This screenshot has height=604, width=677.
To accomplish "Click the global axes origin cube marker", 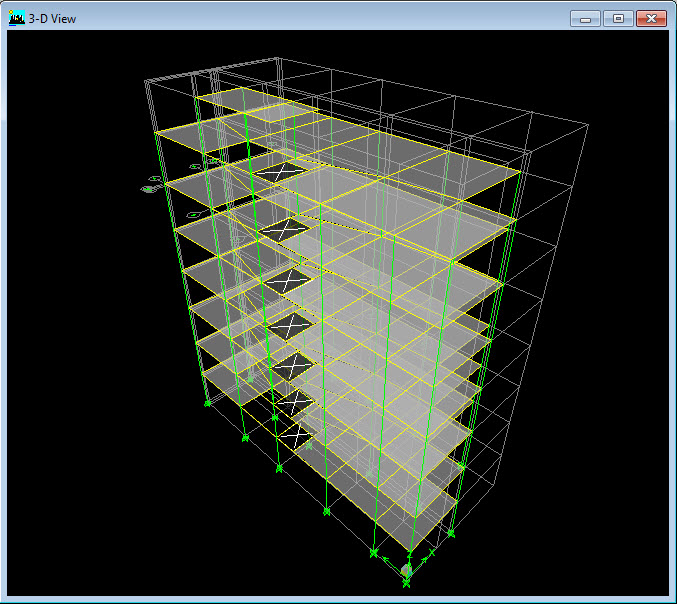I will click(x=407, y=570).
